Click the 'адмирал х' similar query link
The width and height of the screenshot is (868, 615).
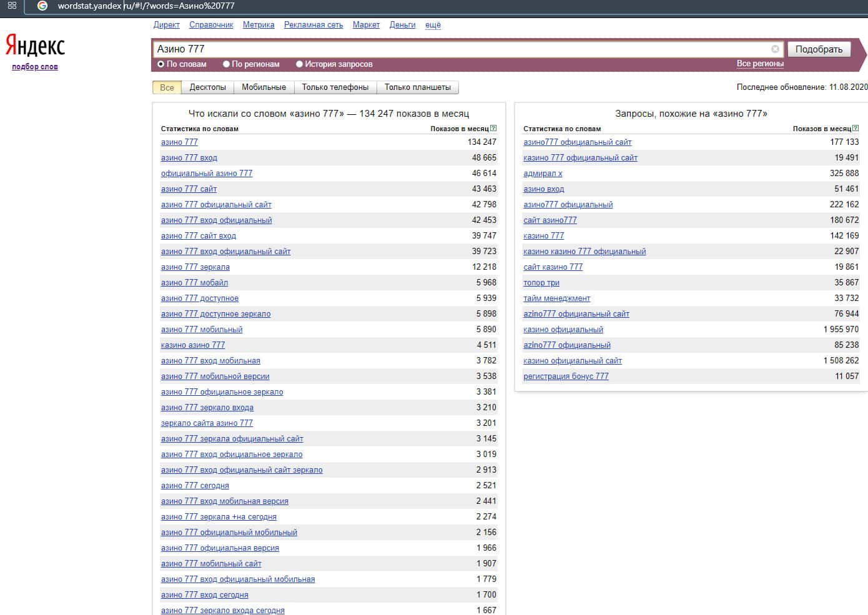543,174
